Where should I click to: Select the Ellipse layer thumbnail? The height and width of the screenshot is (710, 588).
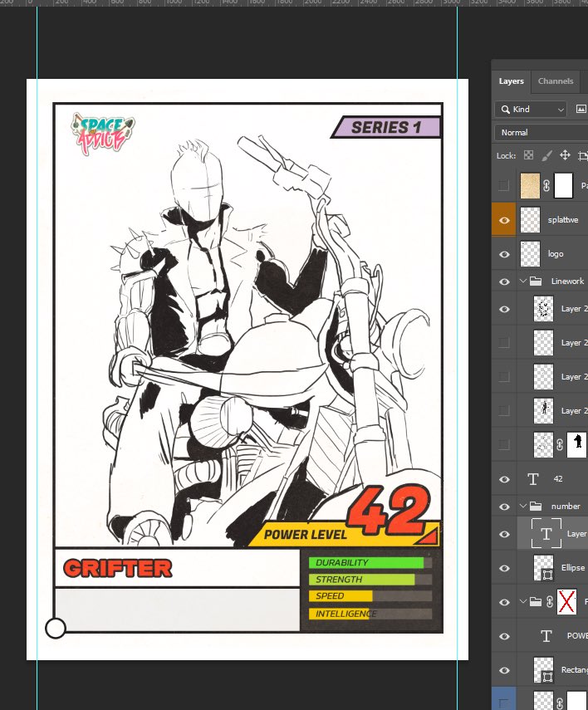(544, 568)
